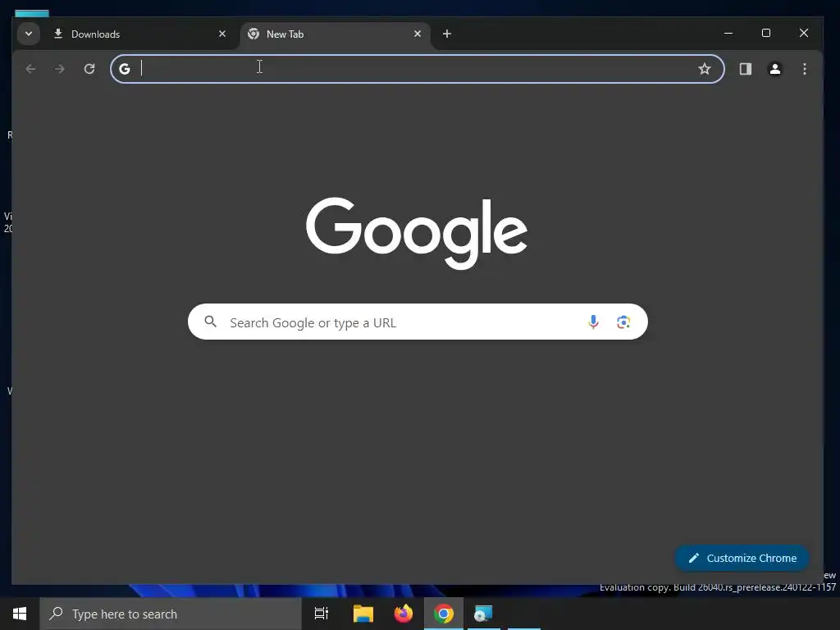The image size is (840, 630).
Task: Open the tab search dropdown arrow
Action: 29,34
